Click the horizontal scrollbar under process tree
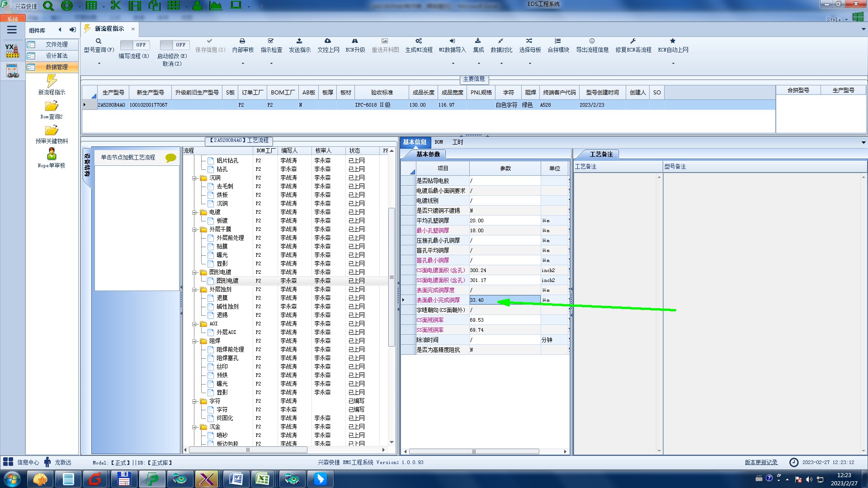 point(248,450)
